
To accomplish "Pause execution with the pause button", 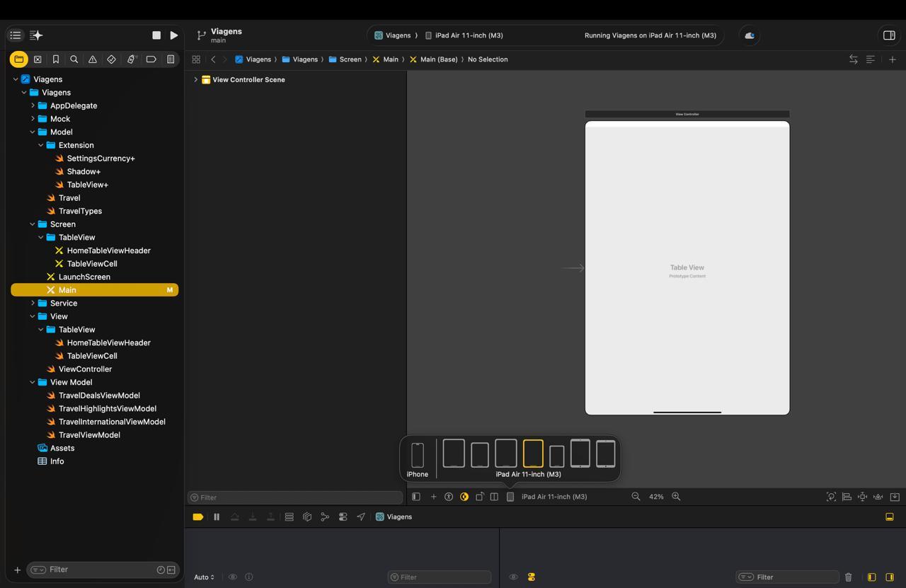I will (x=217, y=517).
